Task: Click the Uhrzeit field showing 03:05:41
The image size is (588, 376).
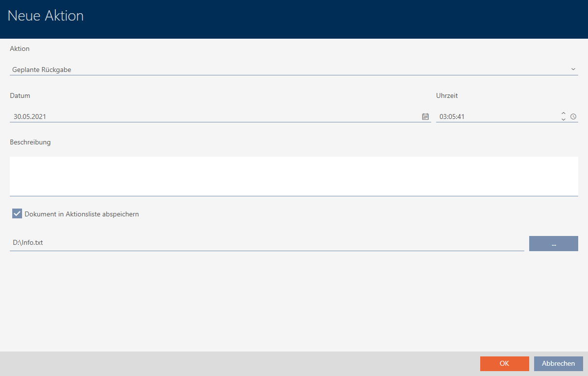Action: (495, 117)
